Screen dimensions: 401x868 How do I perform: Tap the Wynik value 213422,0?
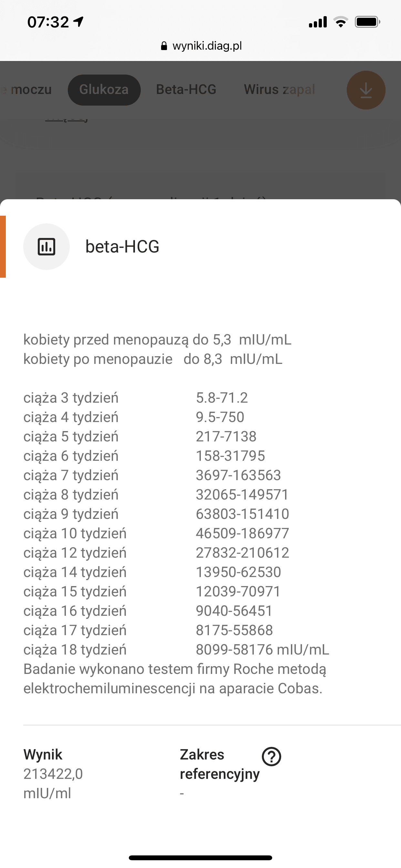(53, 774)
